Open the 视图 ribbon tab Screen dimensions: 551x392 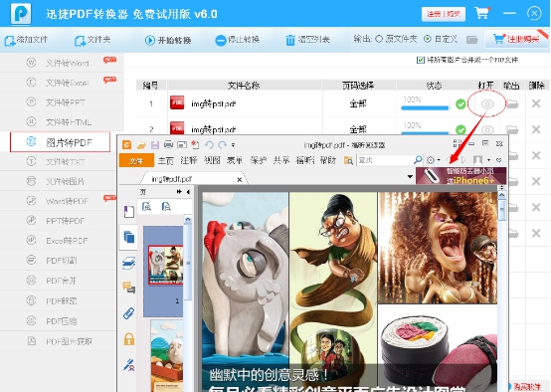point(212,160)
